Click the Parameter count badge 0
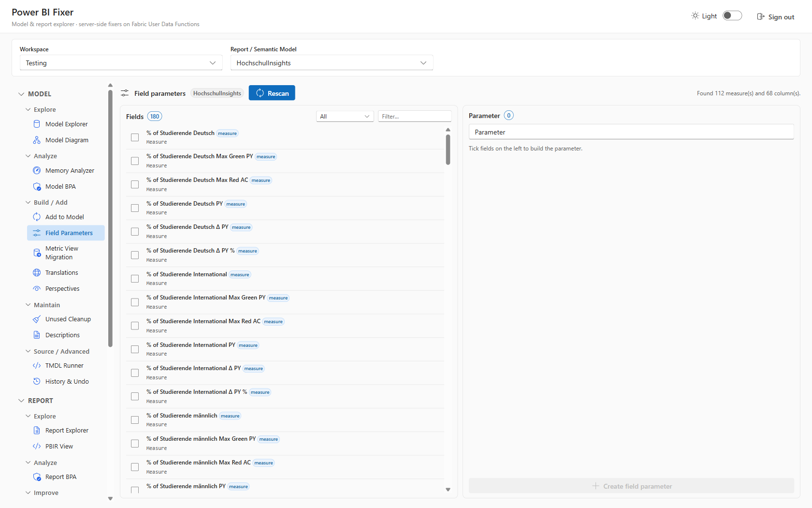 click(508, 115)
